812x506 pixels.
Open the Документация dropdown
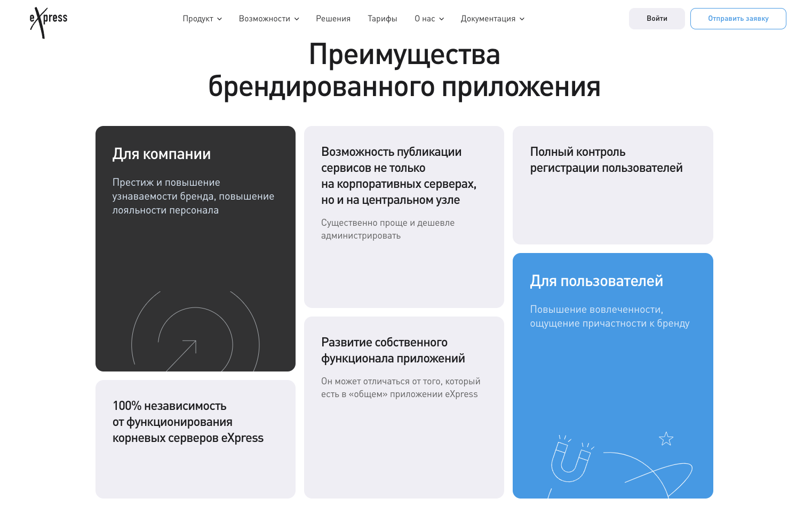[492, 19]
